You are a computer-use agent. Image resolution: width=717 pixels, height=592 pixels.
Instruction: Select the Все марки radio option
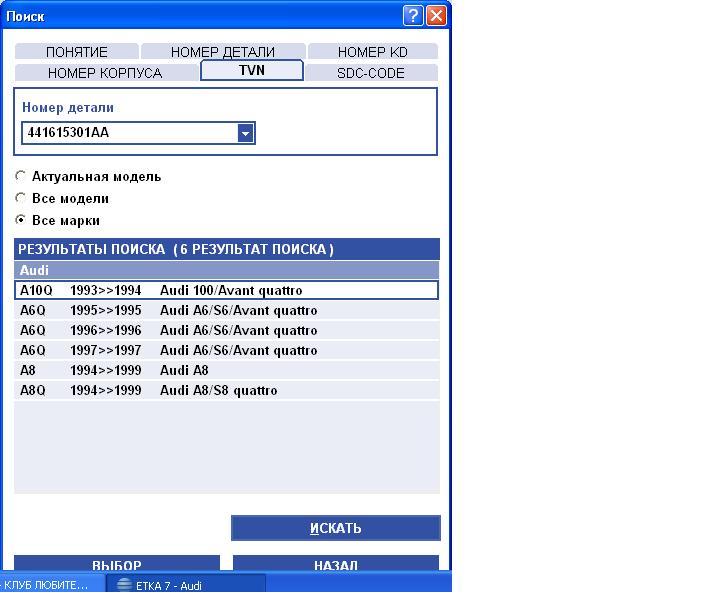tap(22, 220)
